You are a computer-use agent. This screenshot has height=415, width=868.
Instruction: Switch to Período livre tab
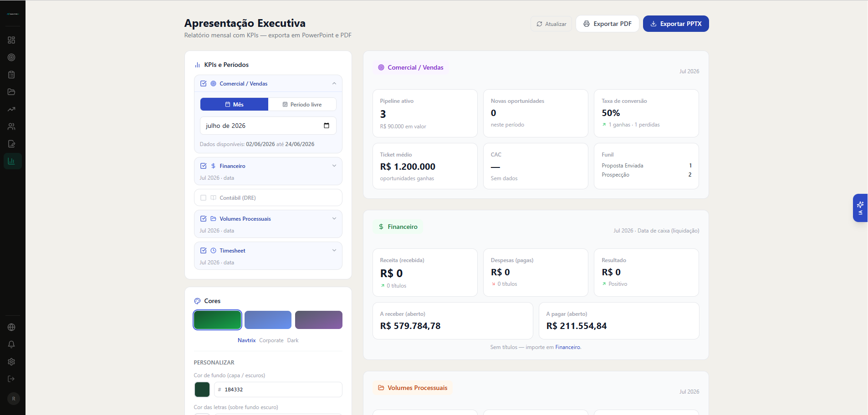pyautogui.click(x=302, y=104)
